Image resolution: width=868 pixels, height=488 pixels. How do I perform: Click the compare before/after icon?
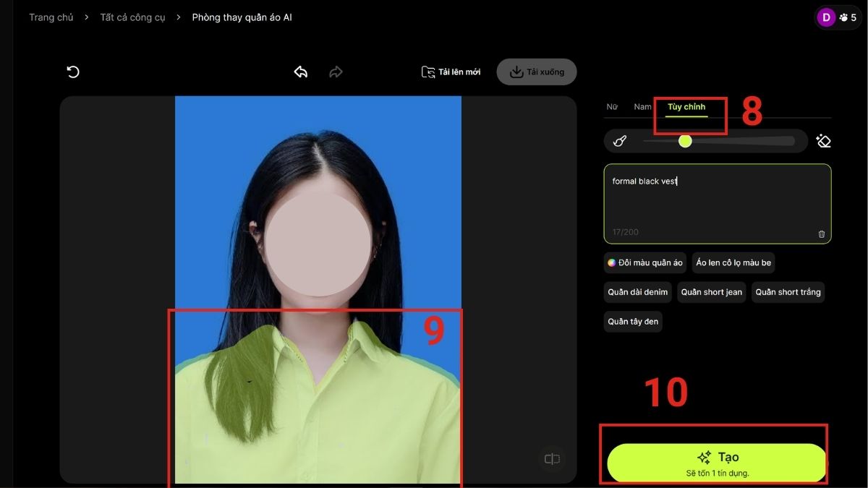pos(552,459)
